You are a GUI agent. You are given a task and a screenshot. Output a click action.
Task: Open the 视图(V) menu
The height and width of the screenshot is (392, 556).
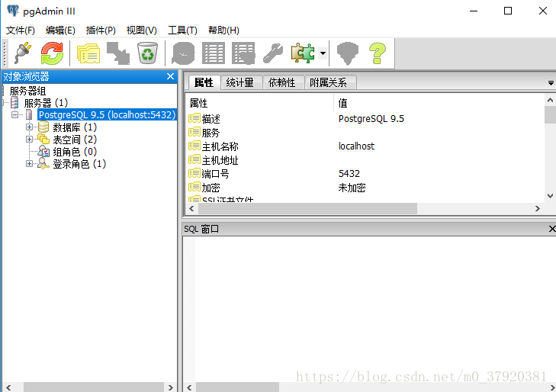click(x=142, y=31)
